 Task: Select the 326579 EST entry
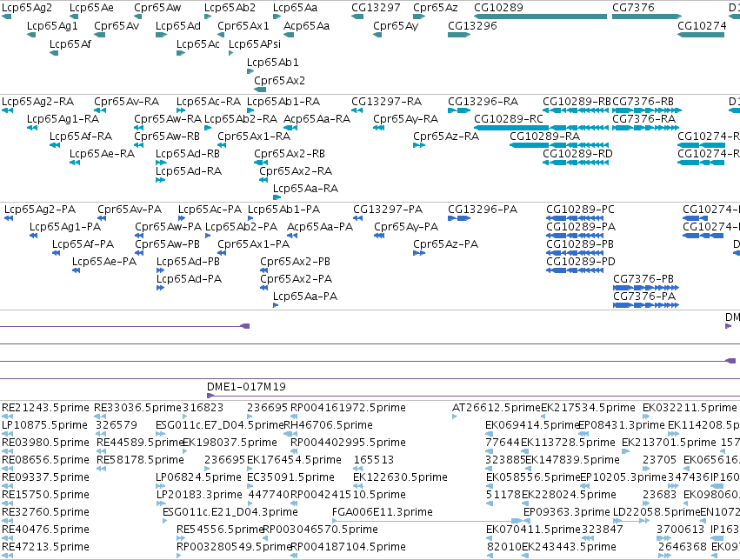pos(117,425)
